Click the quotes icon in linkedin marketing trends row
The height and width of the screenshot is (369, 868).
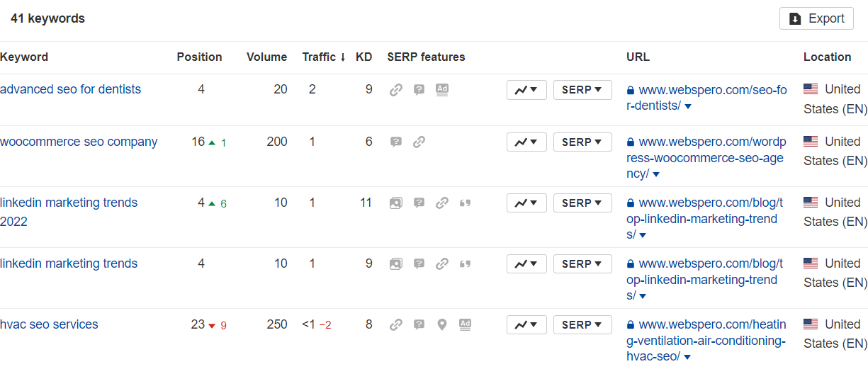(x=465, y=263)
